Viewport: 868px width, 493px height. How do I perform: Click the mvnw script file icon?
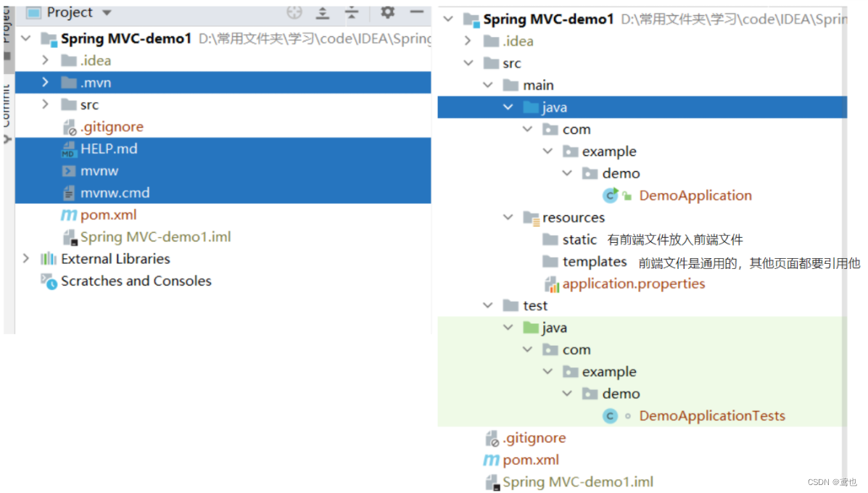click(x=69, y=171)
